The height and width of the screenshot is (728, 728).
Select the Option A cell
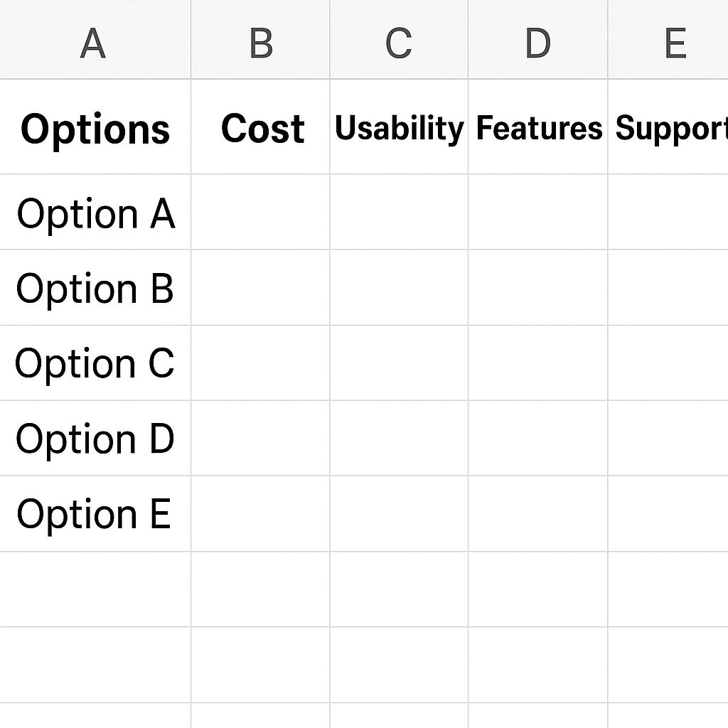[95, 212]
